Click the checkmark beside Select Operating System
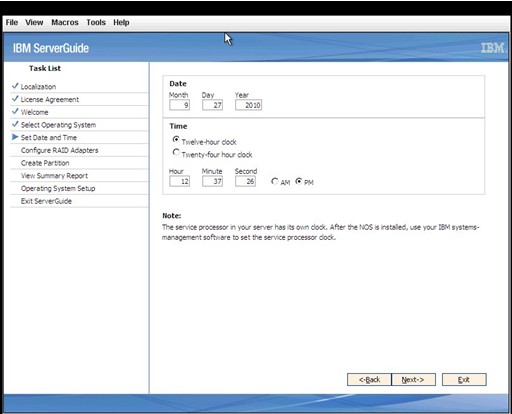 coord(15,124)
